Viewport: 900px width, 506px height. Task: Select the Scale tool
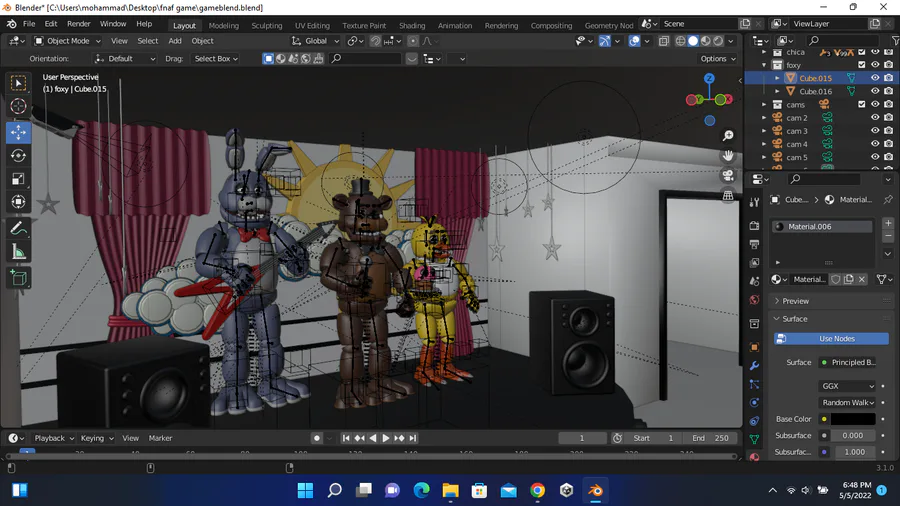tap(18, 179)
